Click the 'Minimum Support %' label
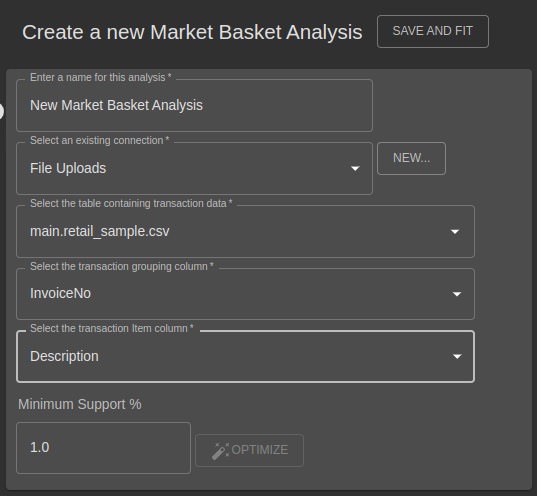537x496 pixels. [80, 405]
